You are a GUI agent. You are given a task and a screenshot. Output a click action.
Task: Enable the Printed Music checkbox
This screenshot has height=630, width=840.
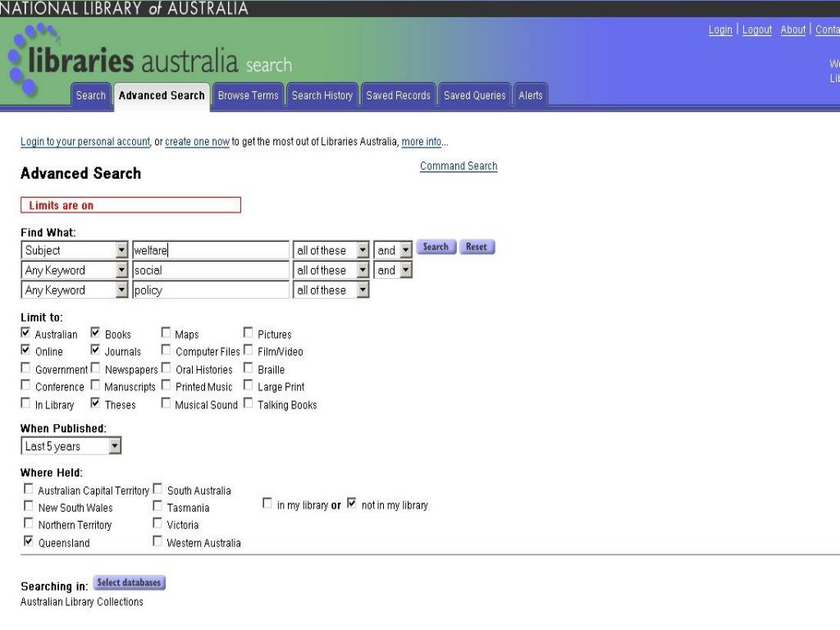click(x=166, y=385)
